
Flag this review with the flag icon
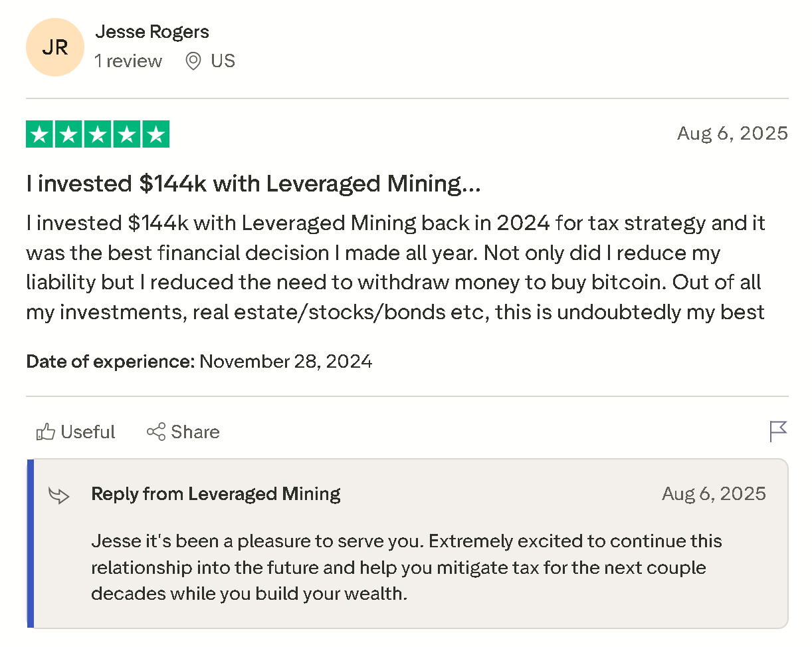[x=778, y=431]
